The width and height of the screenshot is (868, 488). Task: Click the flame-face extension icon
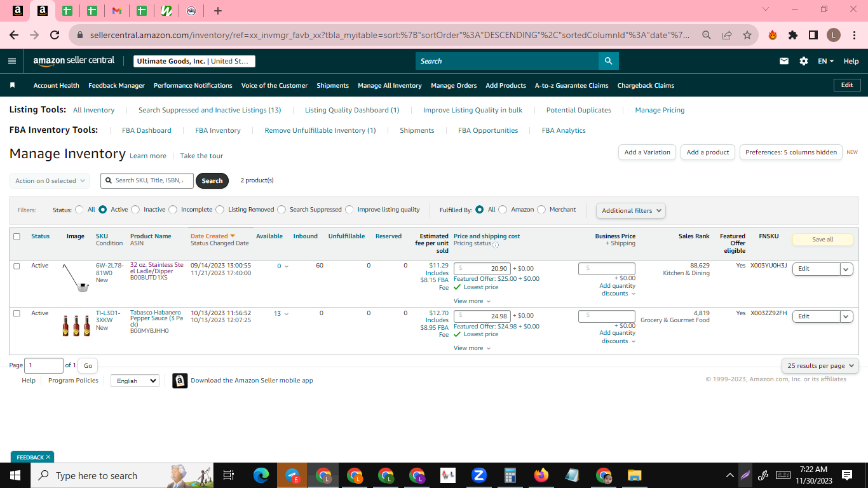coord(773,36)
